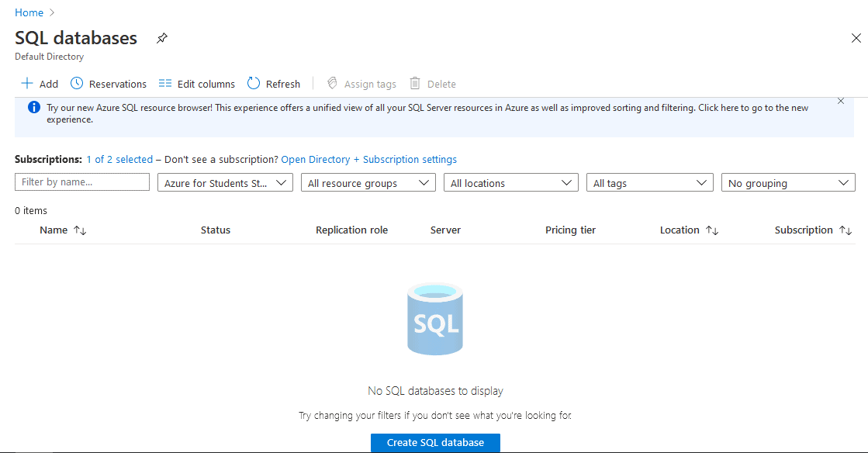The width and height of the screenshot is (868, 453).
Task: Click the Add icon to create resource
Action: tap(38, 83)
